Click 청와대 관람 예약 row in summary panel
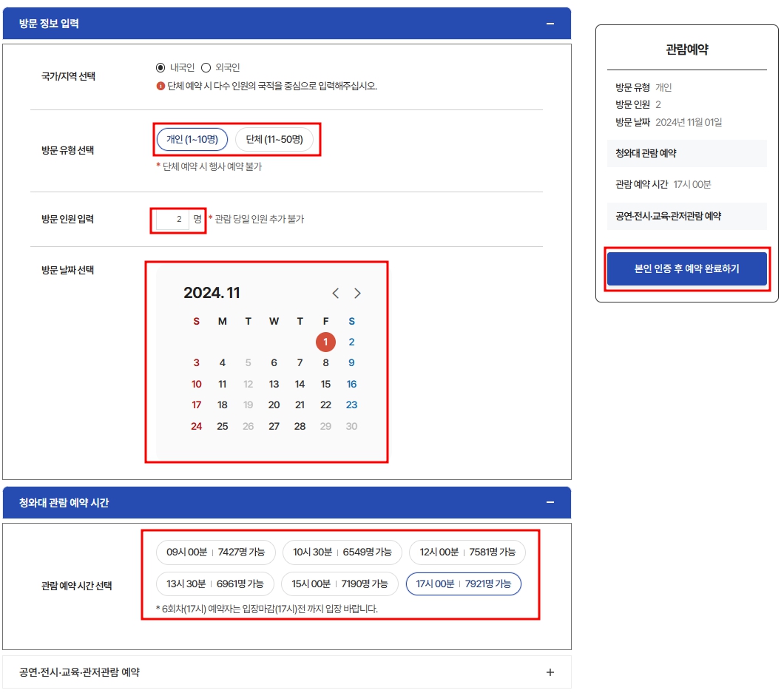Screen dimensions: 784x693 pos(686,154)
